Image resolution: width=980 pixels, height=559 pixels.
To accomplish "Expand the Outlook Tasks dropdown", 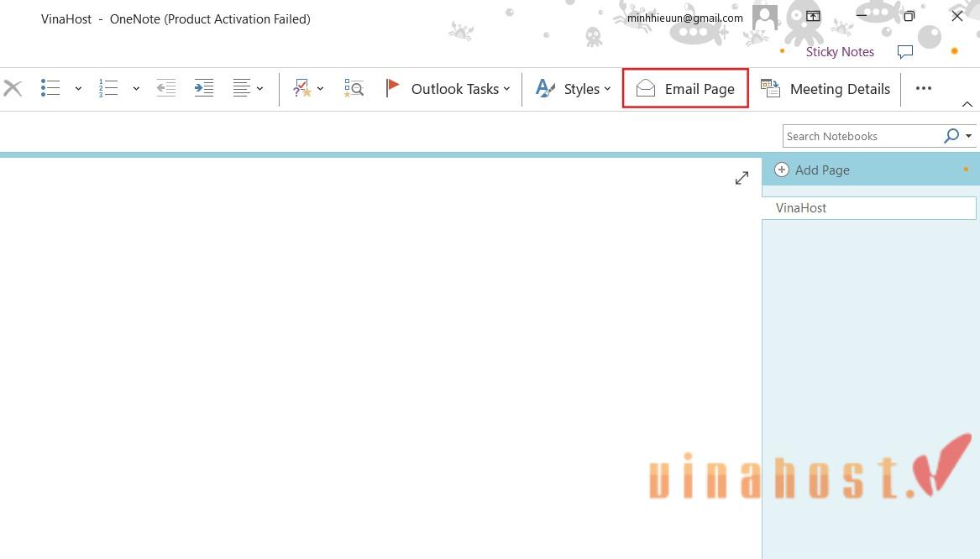I will pos(506,89).
